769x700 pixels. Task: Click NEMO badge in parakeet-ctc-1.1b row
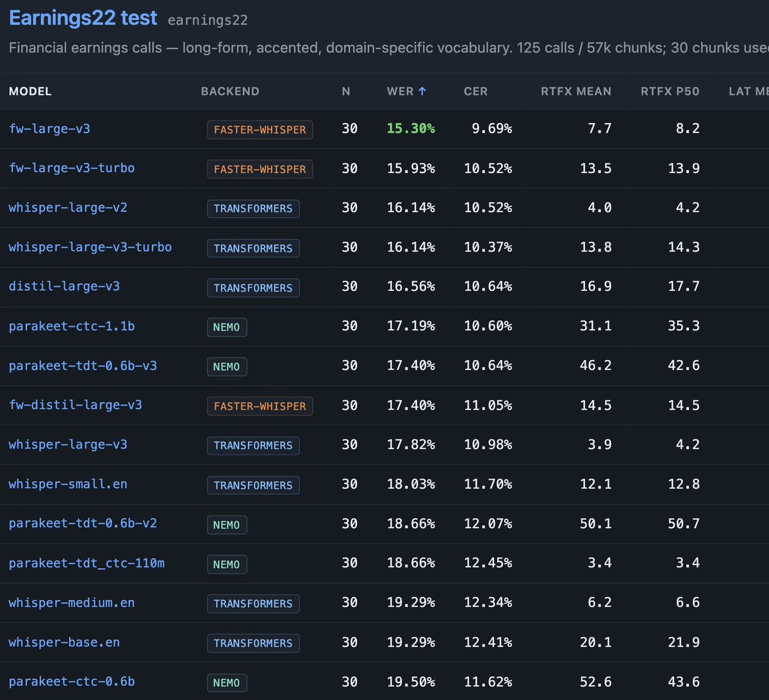(227, 327)
